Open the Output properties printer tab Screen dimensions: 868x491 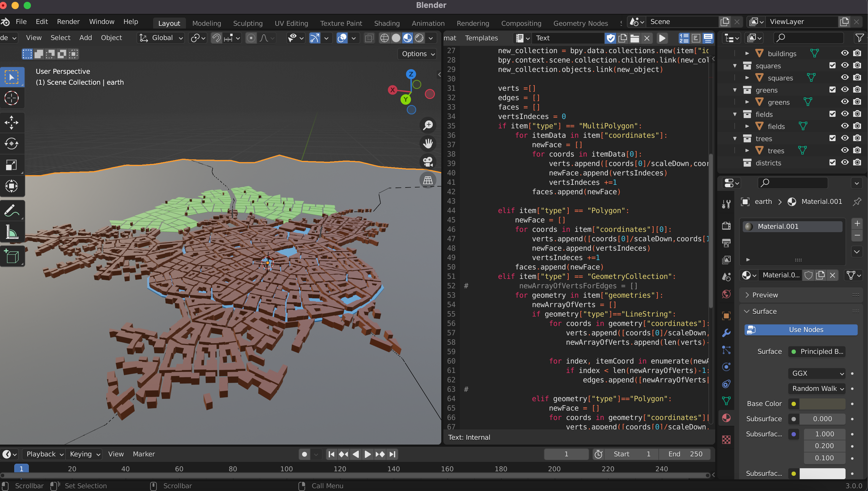(726, 242)
